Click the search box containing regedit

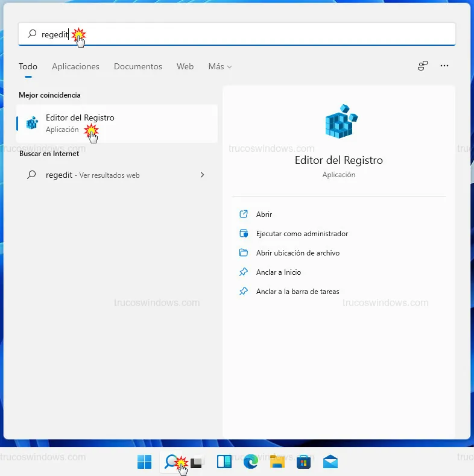click(x=241, y=34)
